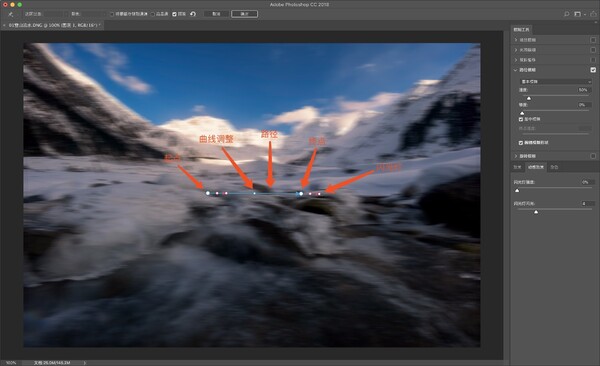Expand the first blur section in Blur Tools
This screenshot has height=366, width=600.
coord(515,40)
